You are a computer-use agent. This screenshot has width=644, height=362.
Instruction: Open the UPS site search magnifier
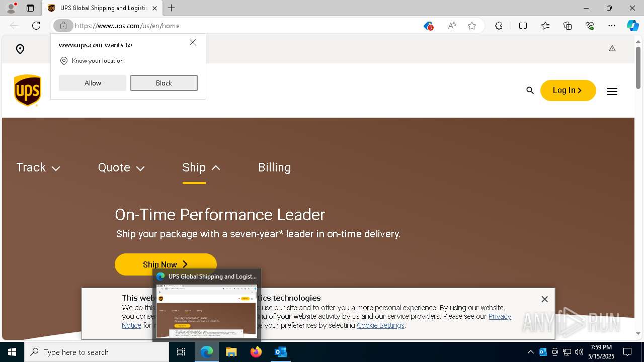[530, 90]
